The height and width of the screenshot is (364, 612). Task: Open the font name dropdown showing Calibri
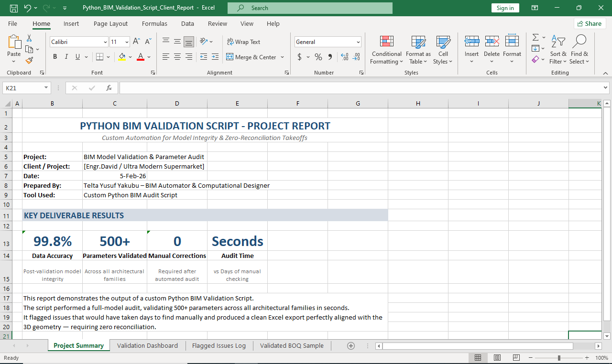106,42
